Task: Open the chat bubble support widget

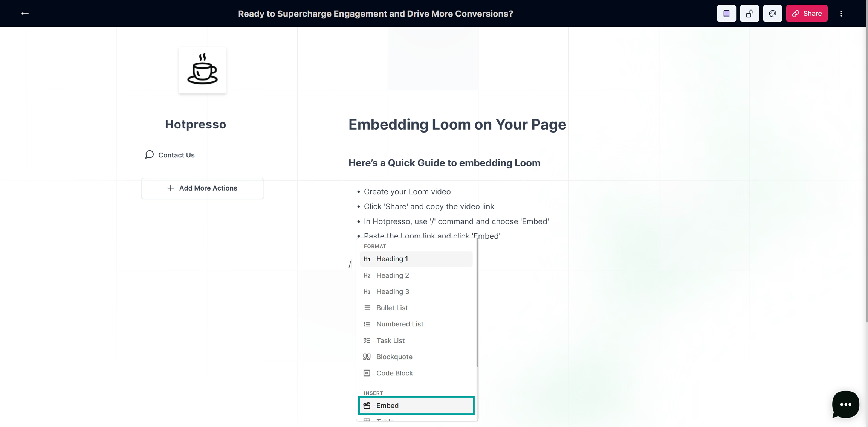Action: click(845, 404)
